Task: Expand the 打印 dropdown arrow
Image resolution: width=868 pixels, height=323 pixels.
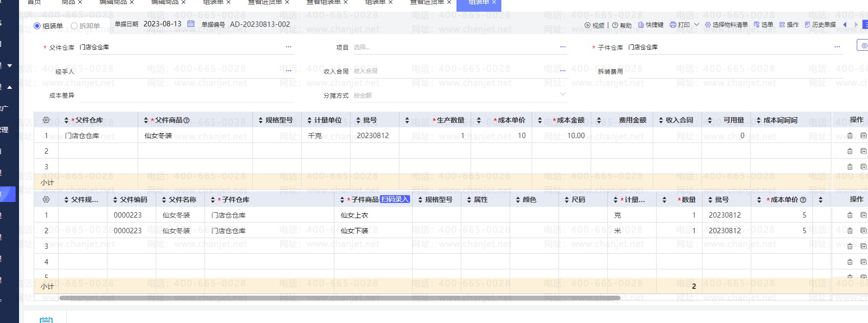Action: pos(697,24)
